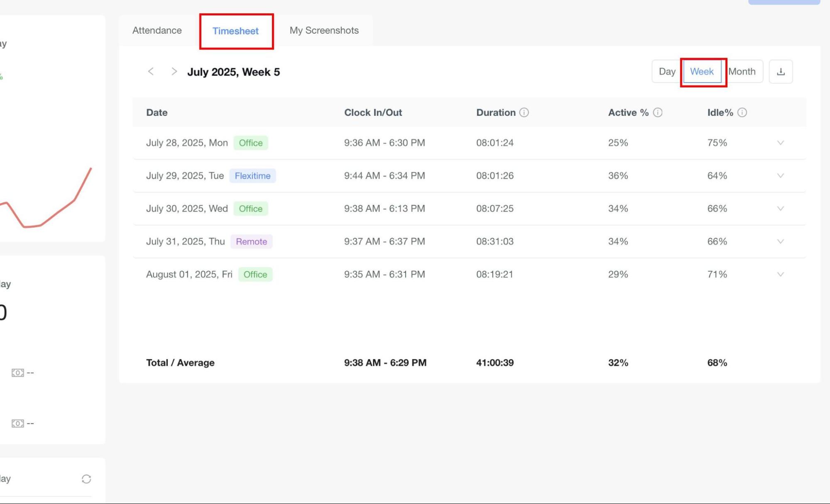Click the Flexitime tag on July 29
The width and height of the screenshot is (830, 504).
252,176
